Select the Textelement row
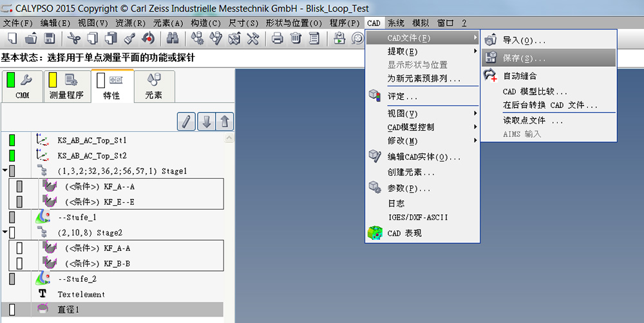The image size is (644, 323). [113, 294]
